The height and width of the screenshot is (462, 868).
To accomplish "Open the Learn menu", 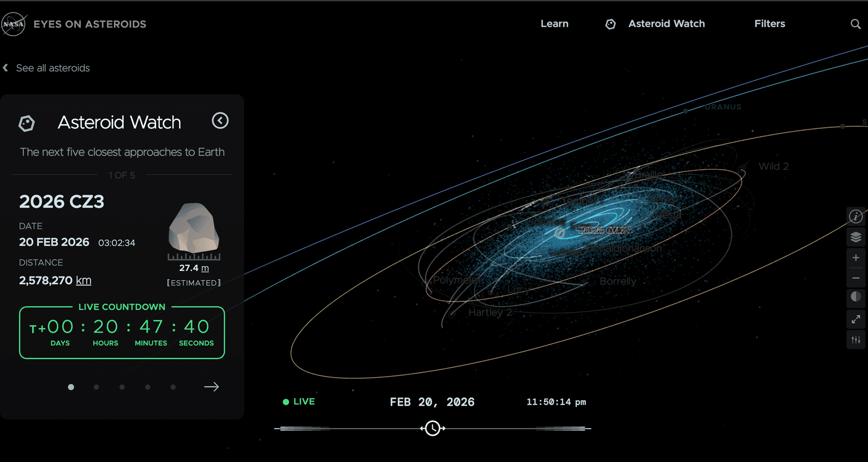I will 554,24.
